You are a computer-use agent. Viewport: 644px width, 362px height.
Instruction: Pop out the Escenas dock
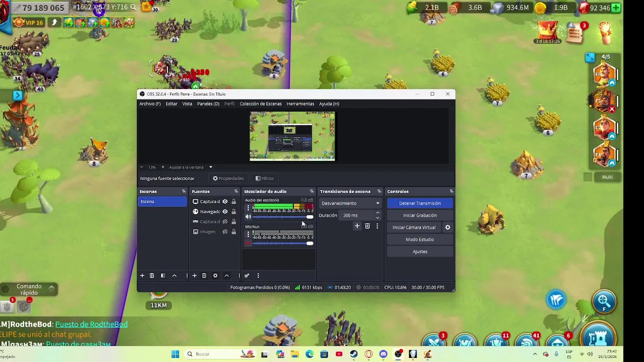coord(184,192)
